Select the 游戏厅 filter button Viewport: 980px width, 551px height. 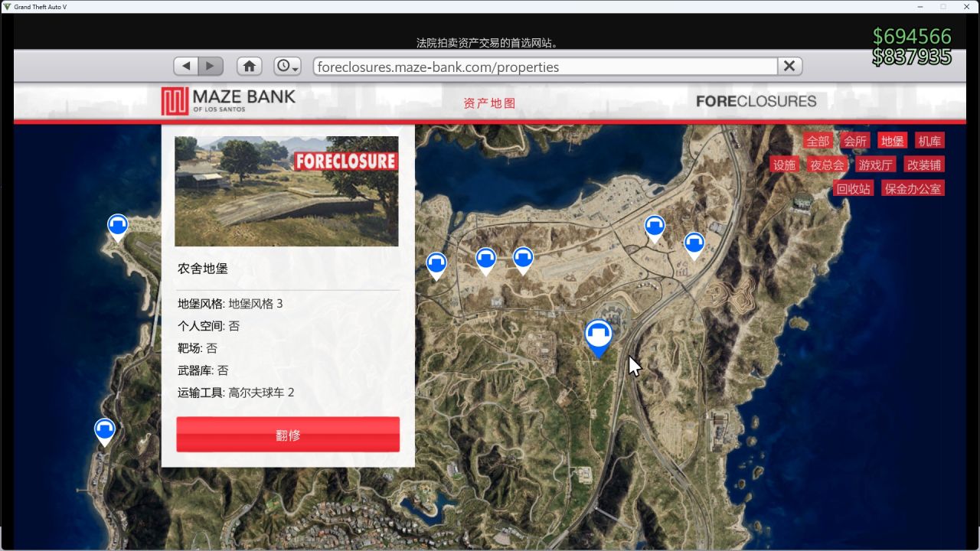coord(875,165)
